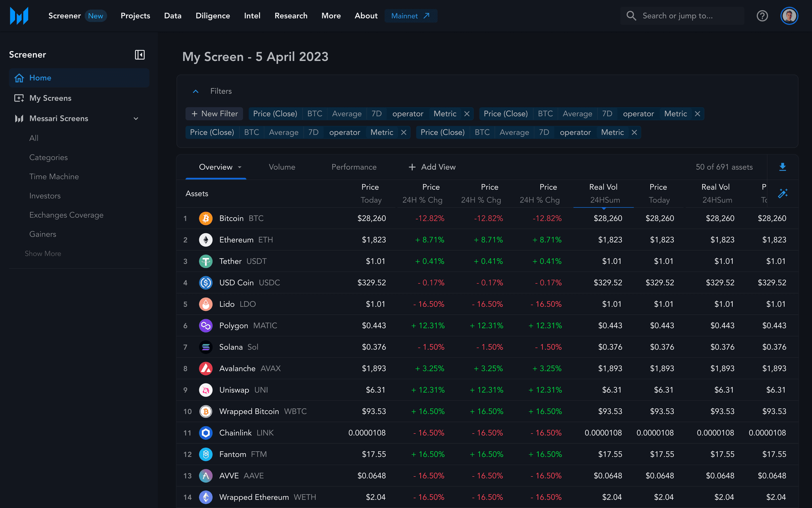
Task: Click the Ethereum coin icon
Action: [x=206, y=240]
